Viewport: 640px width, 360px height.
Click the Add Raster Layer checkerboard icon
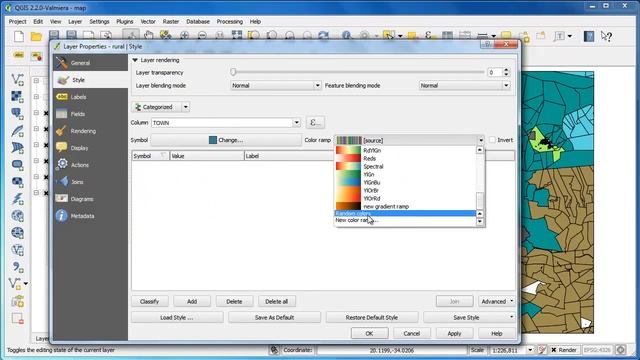[17, 96]
